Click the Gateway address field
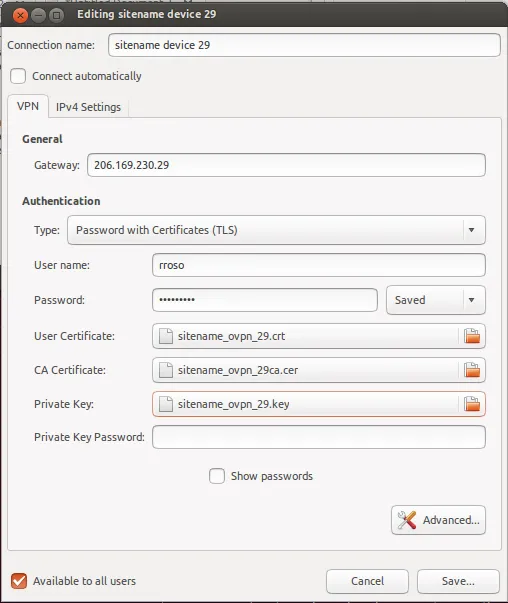The width and height of the screenshot is (508, 603). [x=286, y=165]
